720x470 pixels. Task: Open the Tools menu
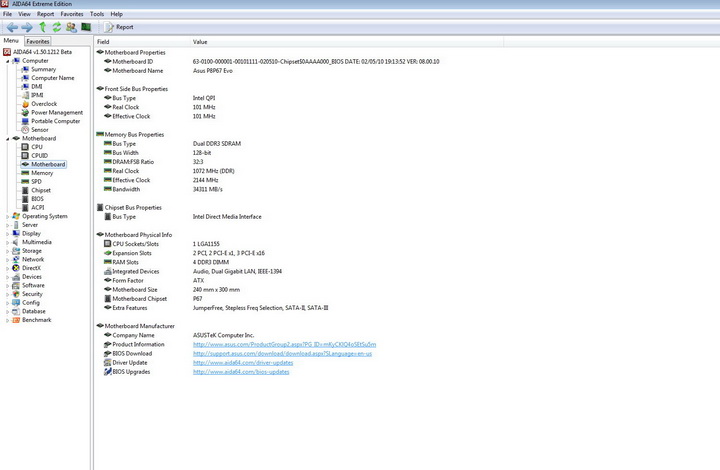(x=97, y=14)
